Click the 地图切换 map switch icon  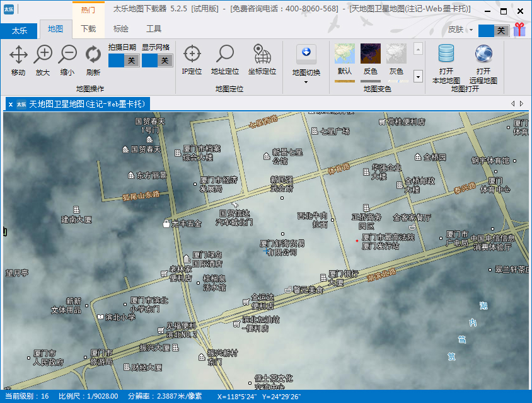pyautogui.click(x=306, y=54)
